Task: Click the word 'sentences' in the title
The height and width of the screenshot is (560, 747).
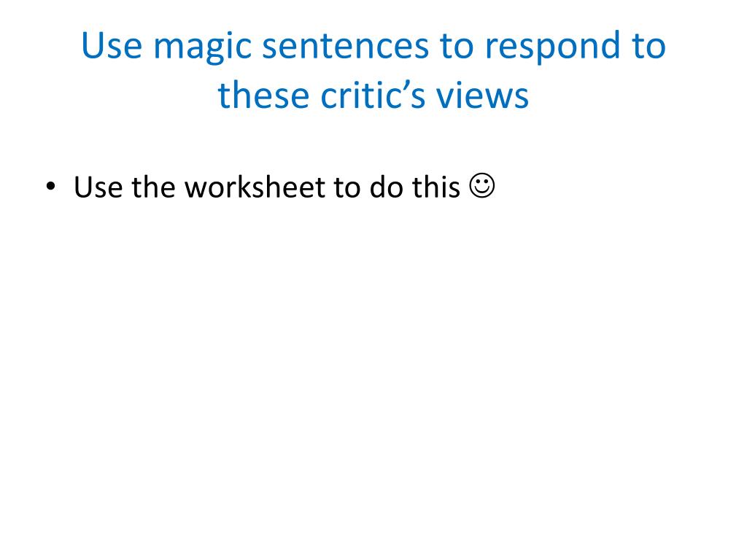Action: [346, 46]
